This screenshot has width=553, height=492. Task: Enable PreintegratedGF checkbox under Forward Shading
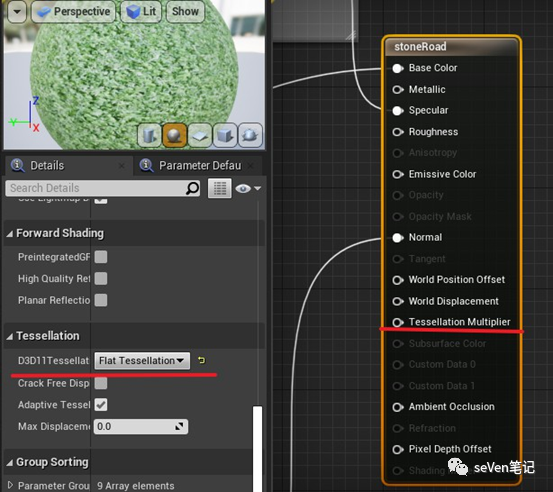point(101,257)
